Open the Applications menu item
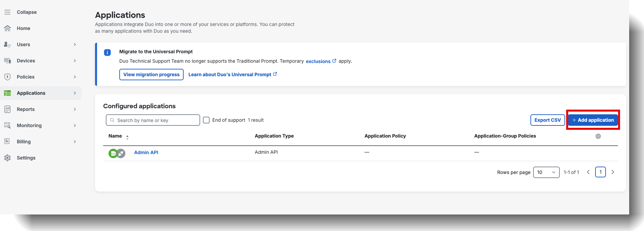 [x=31, y=93]
